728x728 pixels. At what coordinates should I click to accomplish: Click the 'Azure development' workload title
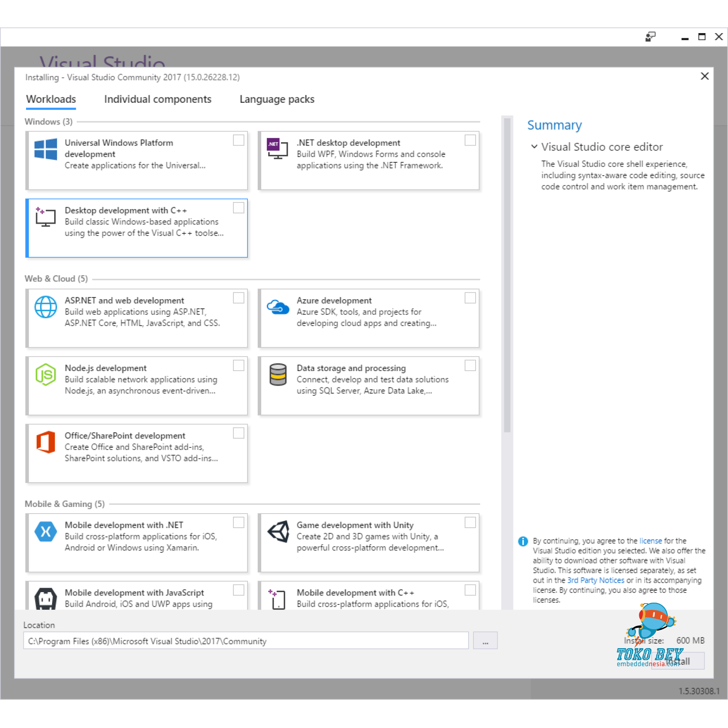point(334,300)
